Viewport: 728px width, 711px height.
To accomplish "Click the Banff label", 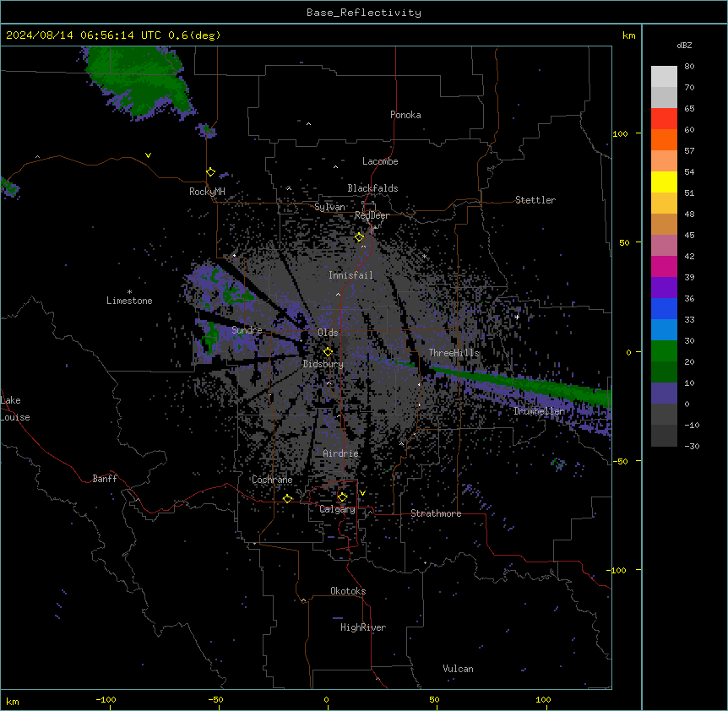I will pos(105,479).
